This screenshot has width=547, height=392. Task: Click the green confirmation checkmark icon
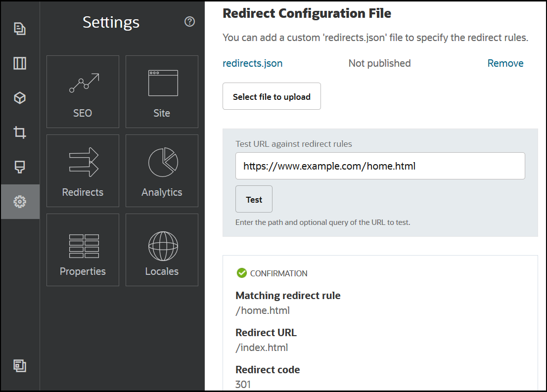[241, 273]
